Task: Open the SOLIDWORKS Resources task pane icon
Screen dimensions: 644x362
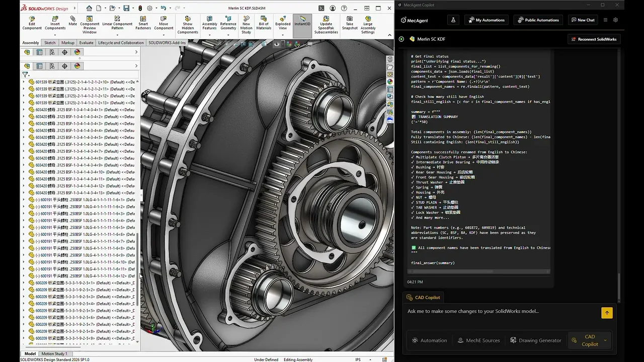Action: pyautogui.click(x=390, y=59)
